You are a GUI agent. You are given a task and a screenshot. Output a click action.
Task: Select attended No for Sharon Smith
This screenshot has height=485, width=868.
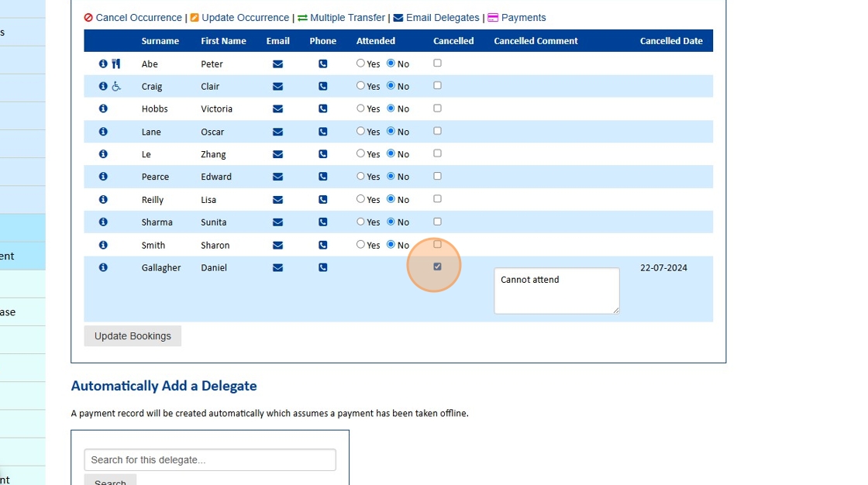(391, 244)
